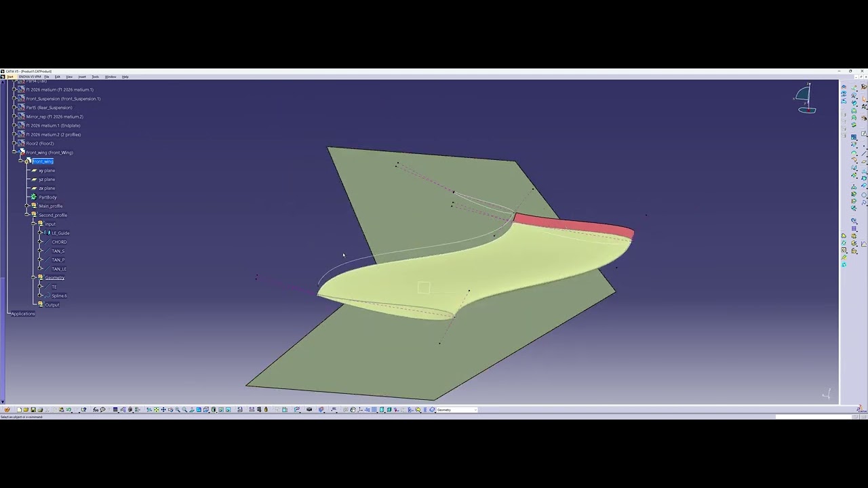Select Spline.6 in the tree
The image size is (868, 488).
(60, 296)
